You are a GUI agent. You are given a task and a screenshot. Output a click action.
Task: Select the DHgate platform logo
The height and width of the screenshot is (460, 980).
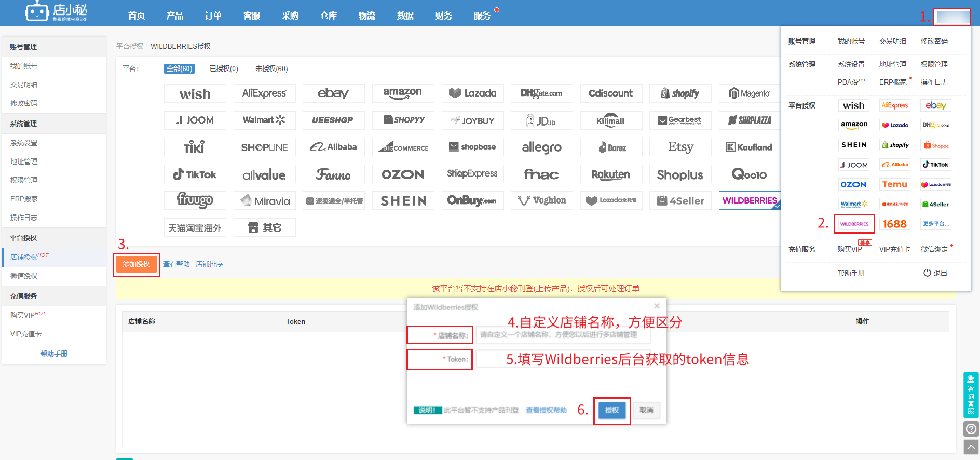(542, 93)
